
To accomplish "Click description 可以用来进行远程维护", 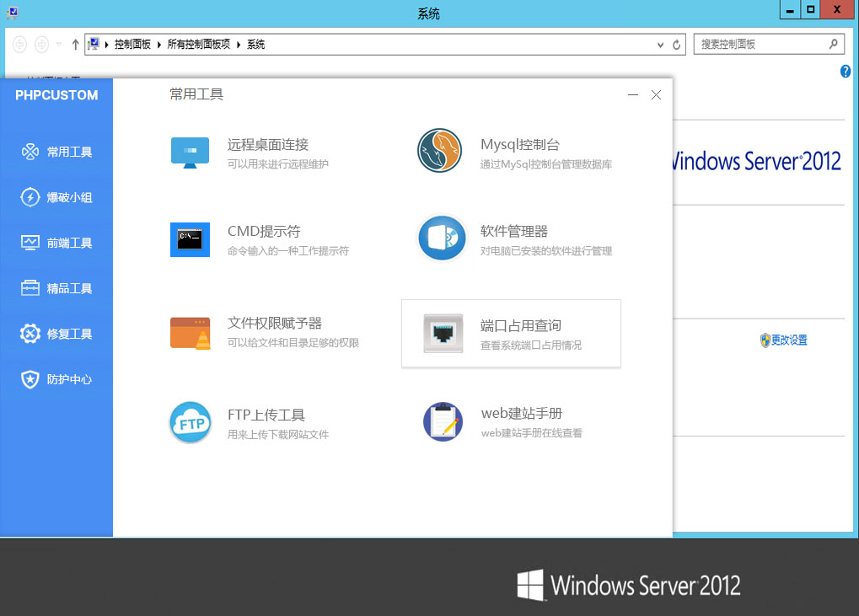I will click(x=277, y=163).
